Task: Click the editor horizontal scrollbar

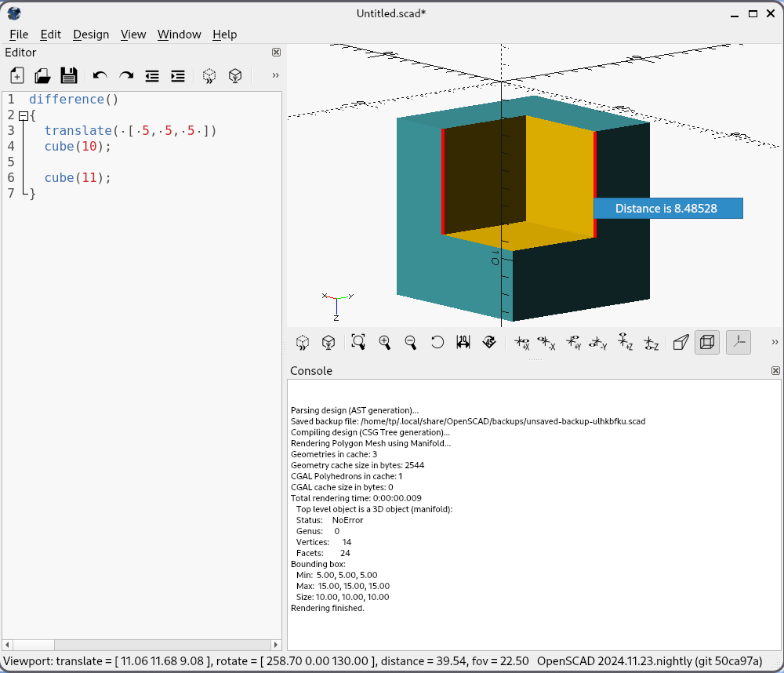Action: [x=141, y=644]
